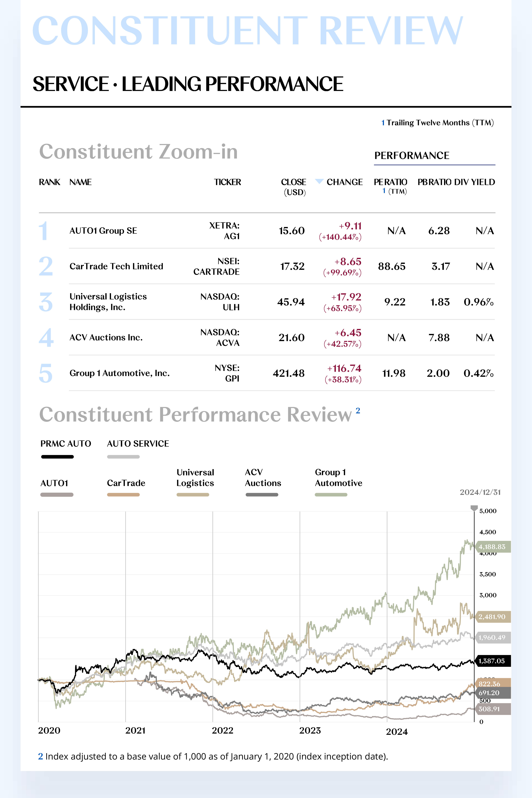Image resolution: width=532 pixels, height=798 pixels.
Task: Click the 1,387.05 black value tag
Action: (x=492, y=661)
